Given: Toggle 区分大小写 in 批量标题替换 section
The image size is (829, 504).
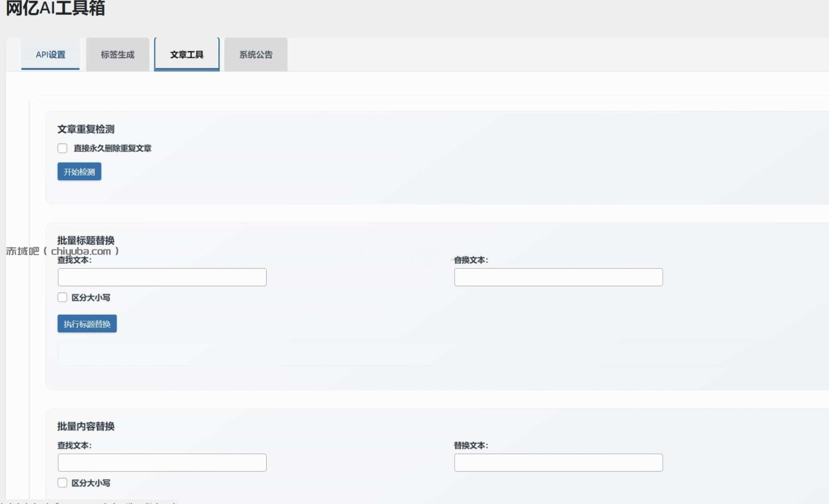Looking at the screenshot, I should (x=62, y=297).
